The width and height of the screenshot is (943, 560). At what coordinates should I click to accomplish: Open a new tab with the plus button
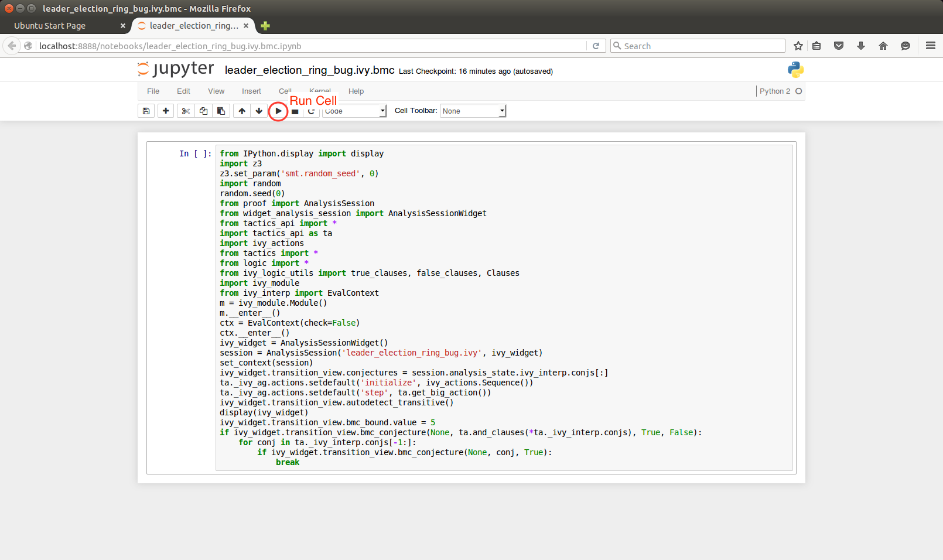tap(265, 26)
